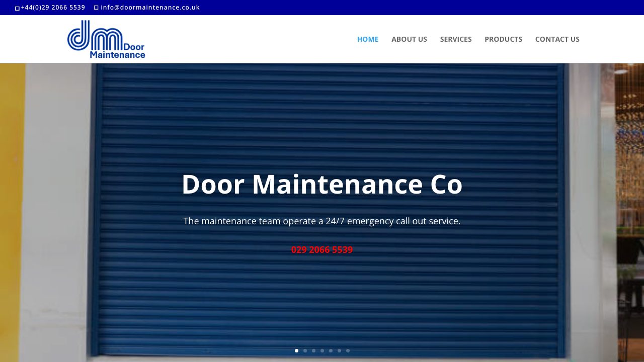
Task: Open the HOME menu item
Action: 368,39
